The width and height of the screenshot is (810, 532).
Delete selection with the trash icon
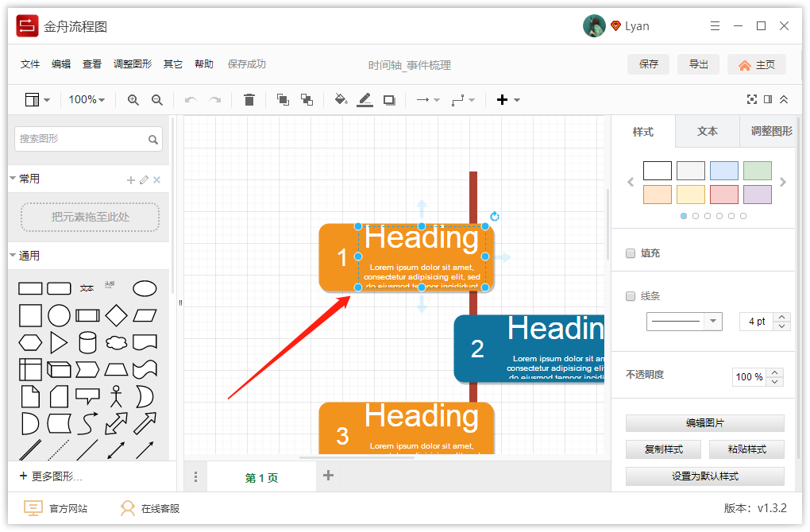pos(249,100)
